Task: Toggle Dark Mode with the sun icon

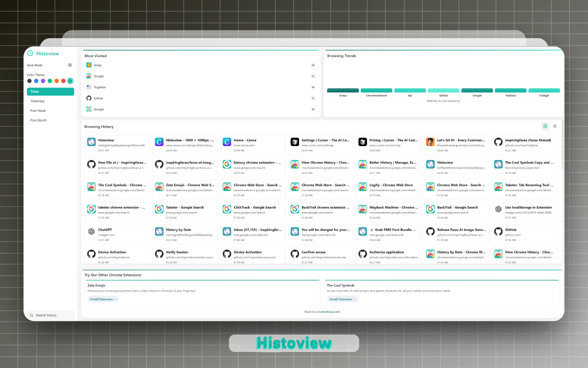Action: (70, 65)
